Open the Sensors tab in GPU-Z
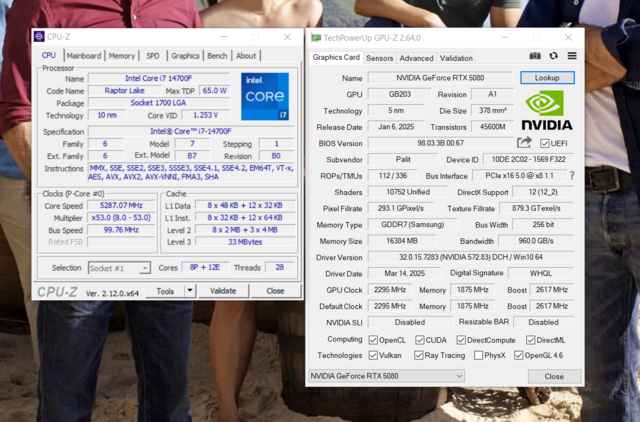640x422 pixels. click(379, 58)
